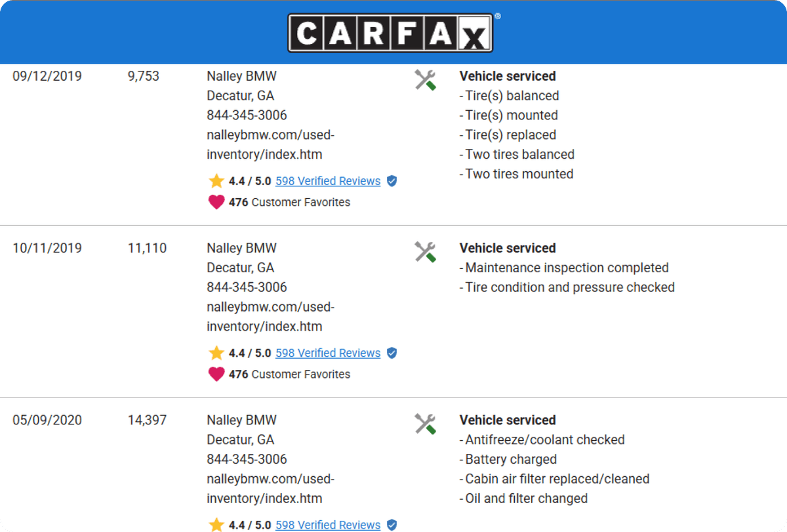The height and width of the screenshot is (532, 787).
Task: Click the verified shield badge in the 05/09/2020 entry
Action: point(392,525)
